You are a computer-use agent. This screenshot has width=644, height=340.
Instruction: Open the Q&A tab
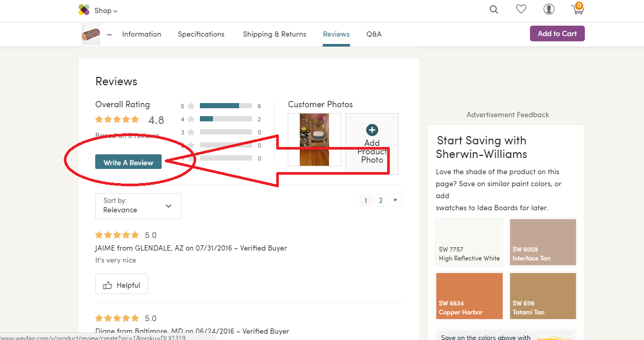pos(374,34)
